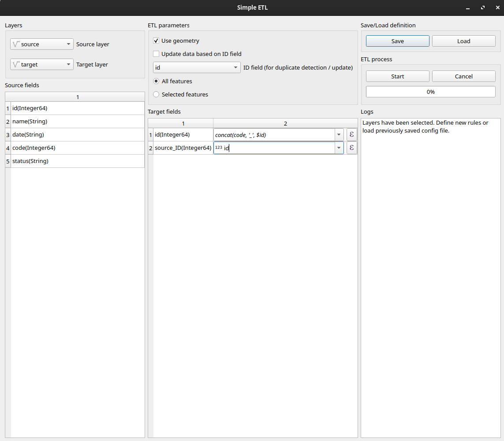Minimize the Simple ETL window
Viewport: 504px width, 441px height.
pyautogui.click(x=468, y=7)
